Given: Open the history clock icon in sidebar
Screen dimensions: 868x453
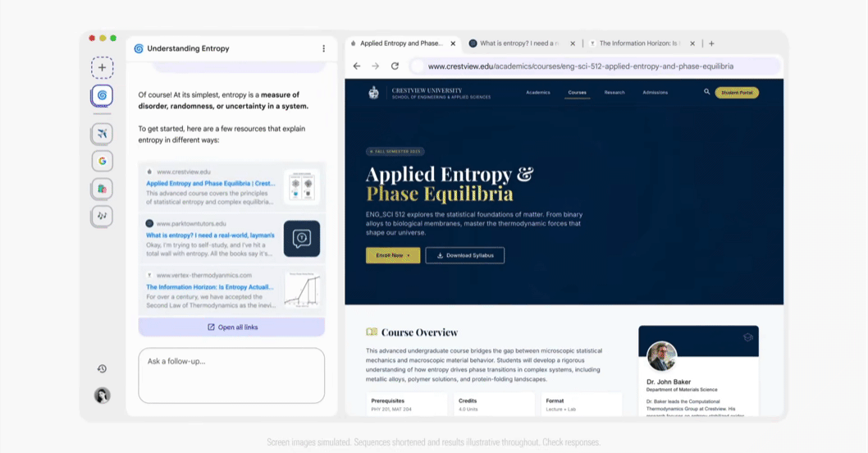Looking at the screenshot, I should point(102,368).
